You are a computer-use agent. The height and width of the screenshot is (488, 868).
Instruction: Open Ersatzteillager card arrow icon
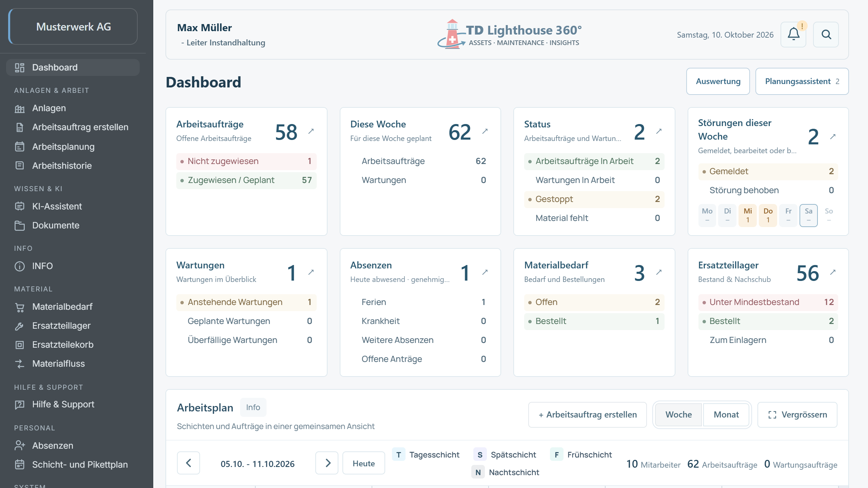pyautogui.click(x=833, y=272)
